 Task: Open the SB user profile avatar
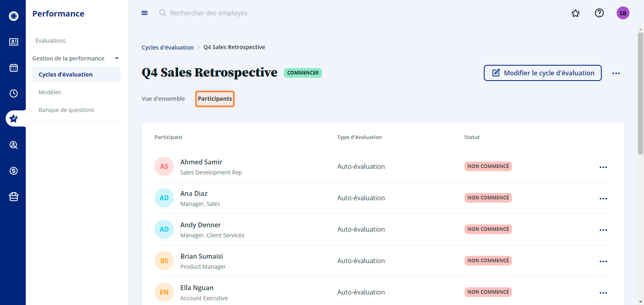click(623, 13)
